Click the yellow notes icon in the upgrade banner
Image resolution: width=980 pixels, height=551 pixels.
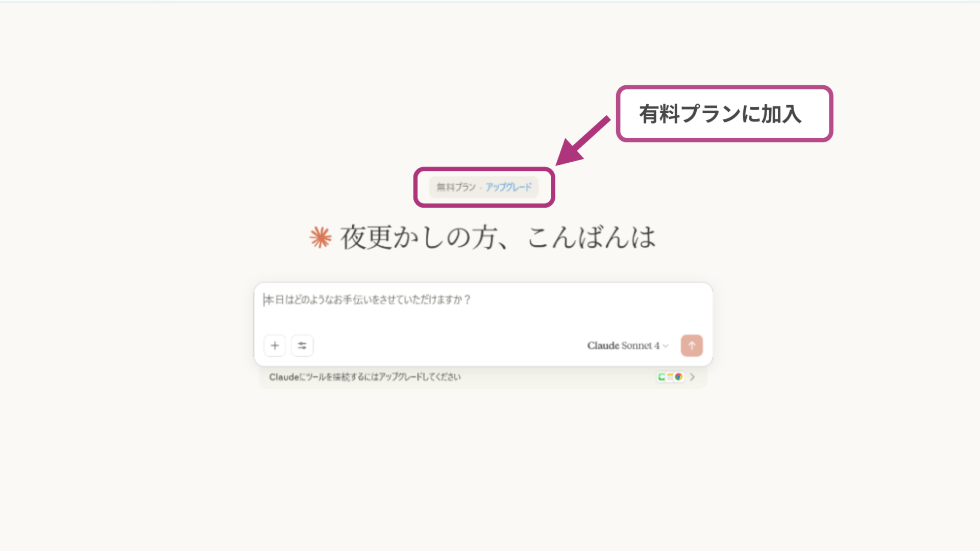[670, 377]
